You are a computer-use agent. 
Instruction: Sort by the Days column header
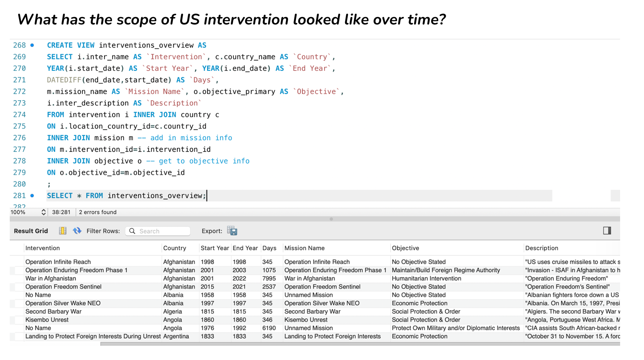click(x=269, y=248)
